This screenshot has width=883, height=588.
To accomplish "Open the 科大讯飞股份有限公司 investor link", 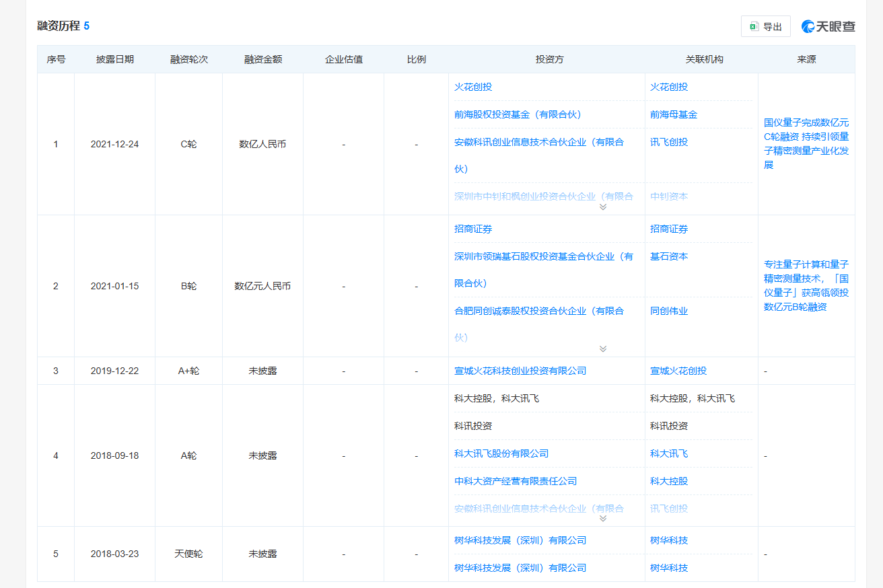I will tap(501, 453).
